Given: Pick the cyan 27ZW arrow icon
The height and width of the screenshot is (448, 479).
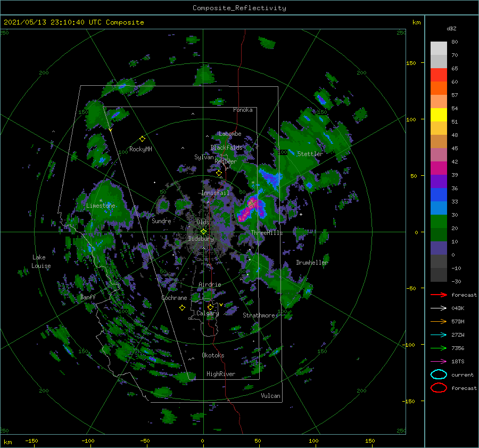Looking at the screenshot, I should tap(439, 335).
